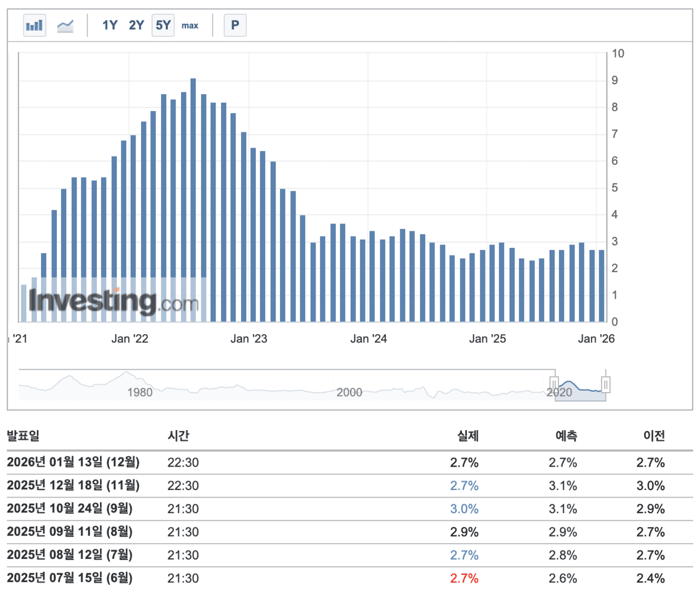Image resolution: width=700 pixels, height=600 pixels.
Task: Click the left range selector handle near 2020
Action: (554, 385)
